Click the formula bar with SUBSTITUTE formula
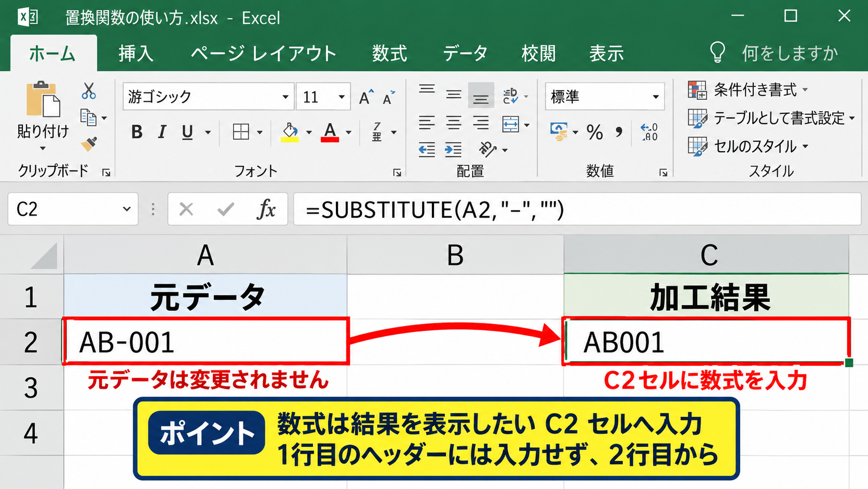 pyautogui.click(x=577, y=209)
